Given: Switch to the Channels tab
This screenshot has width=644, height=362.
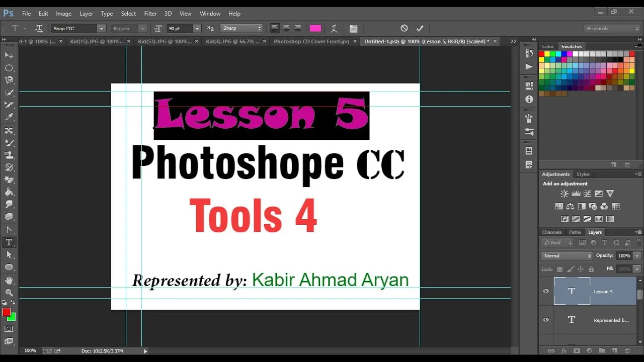Looking at the screenshot, I should [x=552, y=232].
